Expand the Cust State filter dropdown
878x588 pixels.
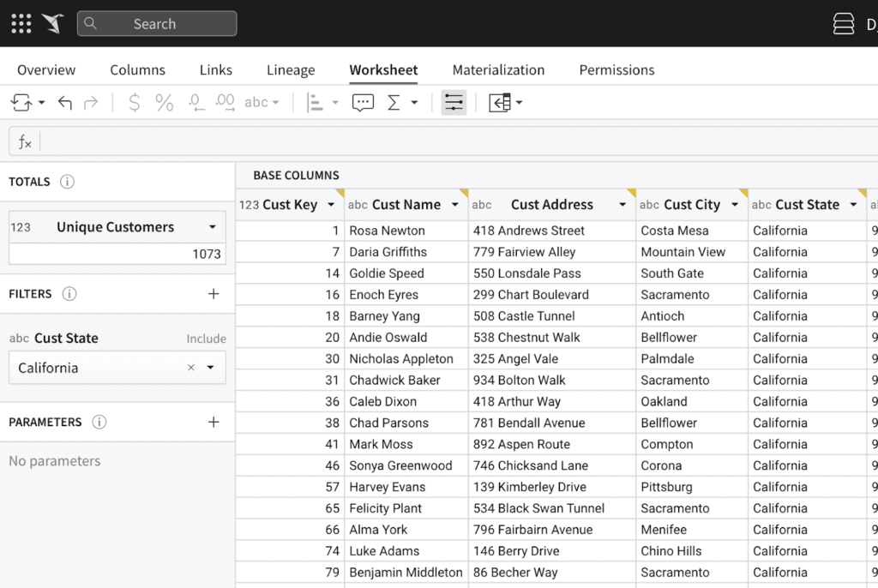211,368
